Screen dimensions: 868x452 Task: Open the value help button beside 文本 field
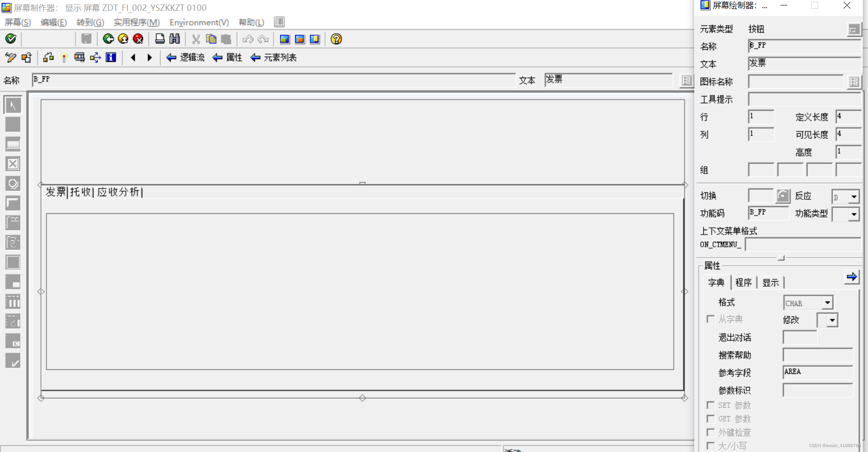(x=687, y=80)
